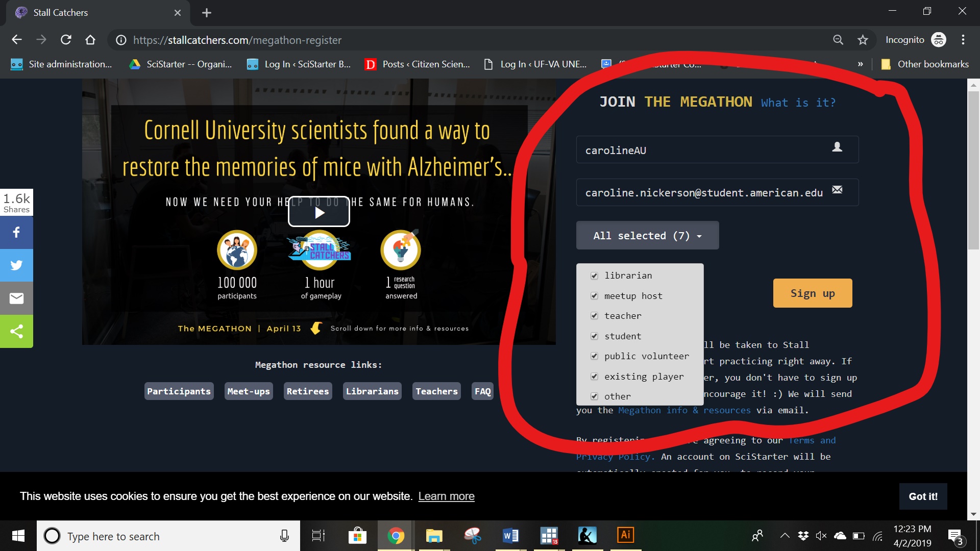Launch Microsoft Store from taskbar

click(357, 536)
